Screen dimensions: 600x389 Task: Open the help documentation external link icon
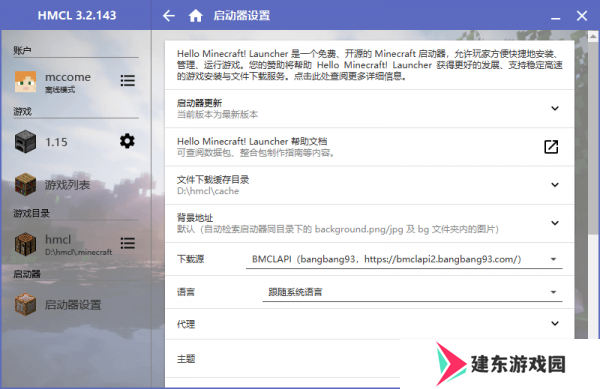551,146
